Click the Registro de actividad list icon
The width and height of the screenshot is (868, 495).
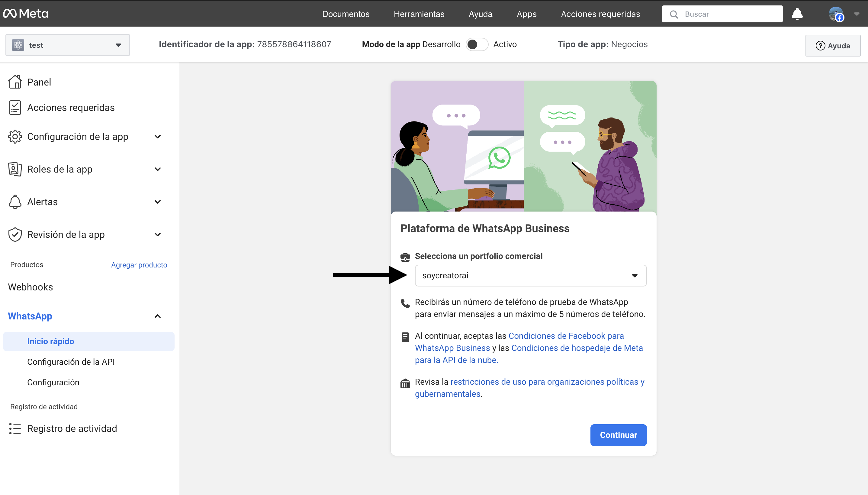pyautogui.click(x=15, y=429)
